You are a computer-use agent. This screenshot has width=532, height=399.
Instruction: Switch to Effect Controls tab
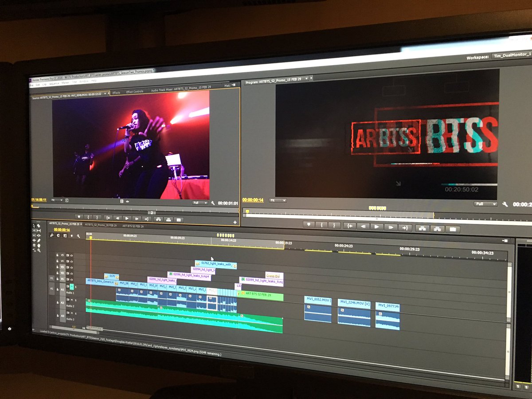click(135, 92)
